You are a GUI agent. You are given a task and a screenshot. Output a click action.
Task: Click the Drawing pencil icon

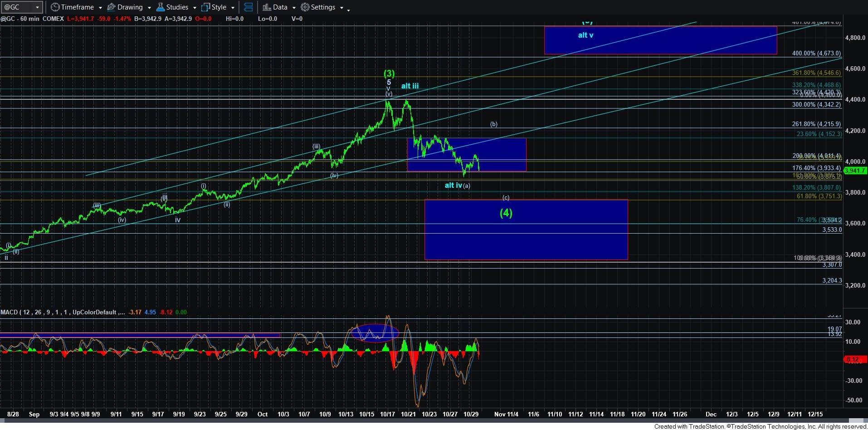coord(111,7)
